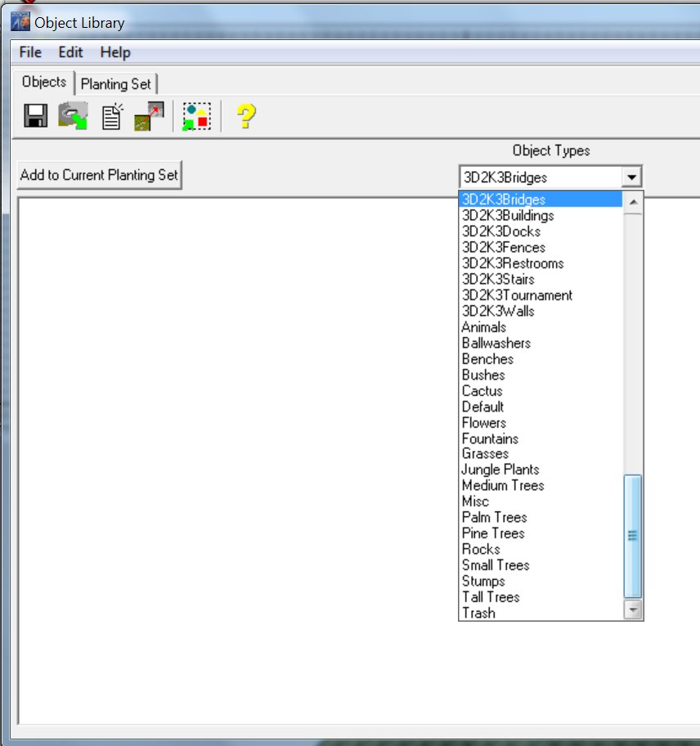
Task: Switch to the Planting Set tab
Action: 116,83
